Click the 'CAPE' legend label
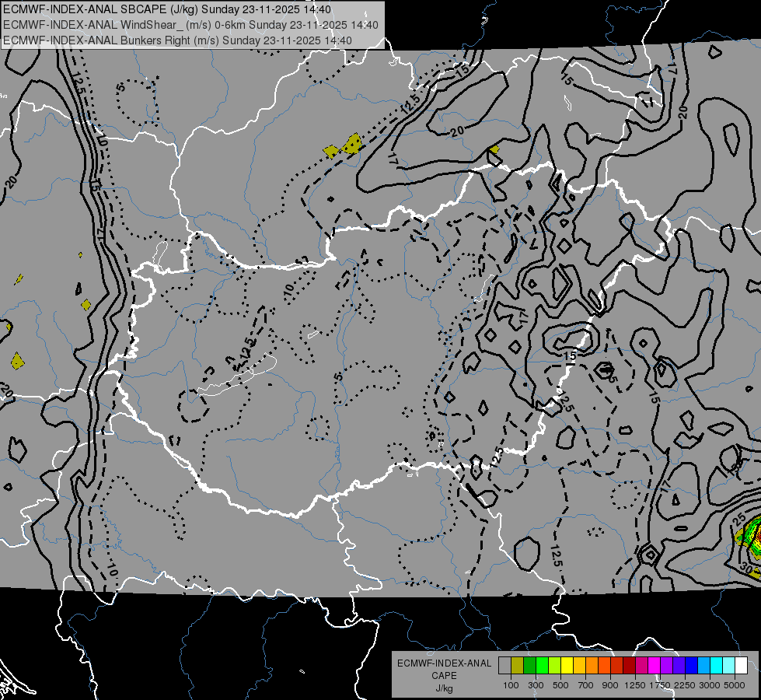This screenshot has width=761, height=700. click(x=444, y=676)
